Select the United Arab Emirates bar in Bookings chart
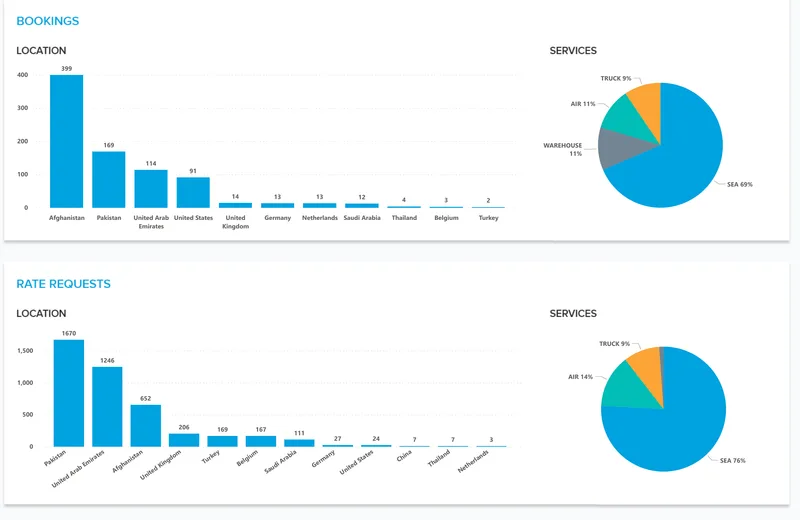The image size is (800, 520). tap(151, 189)
